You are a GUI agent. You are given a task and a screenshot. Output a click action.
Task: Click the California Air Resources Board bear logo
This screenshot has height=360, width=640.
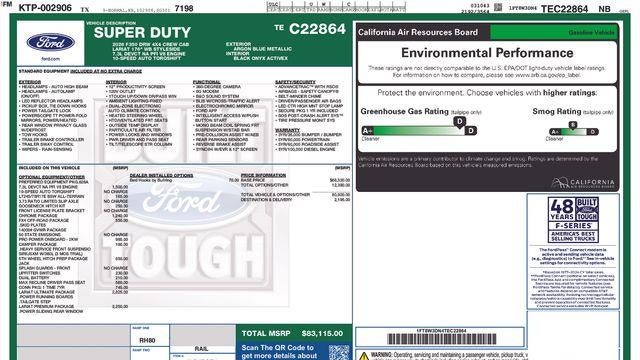coord(583,182)
